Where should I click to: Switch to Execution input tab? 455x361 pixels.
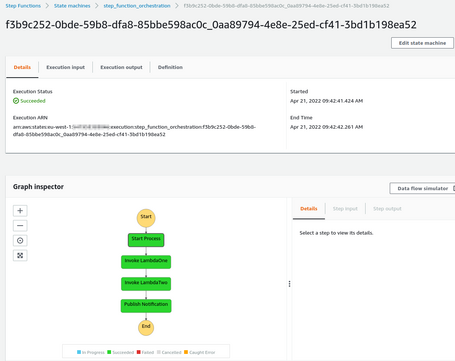tap(65, 67)
